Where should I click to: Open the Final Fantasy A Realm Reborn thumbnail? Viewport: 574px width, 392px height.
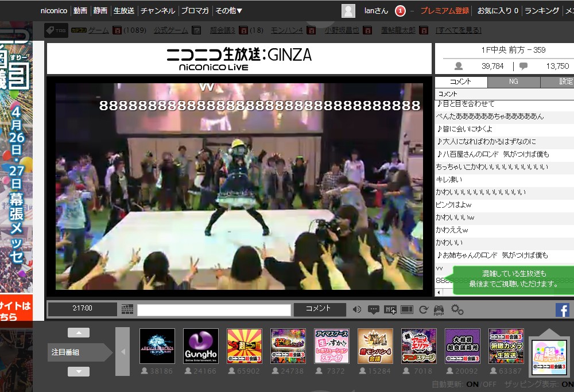tap(157, 346)
